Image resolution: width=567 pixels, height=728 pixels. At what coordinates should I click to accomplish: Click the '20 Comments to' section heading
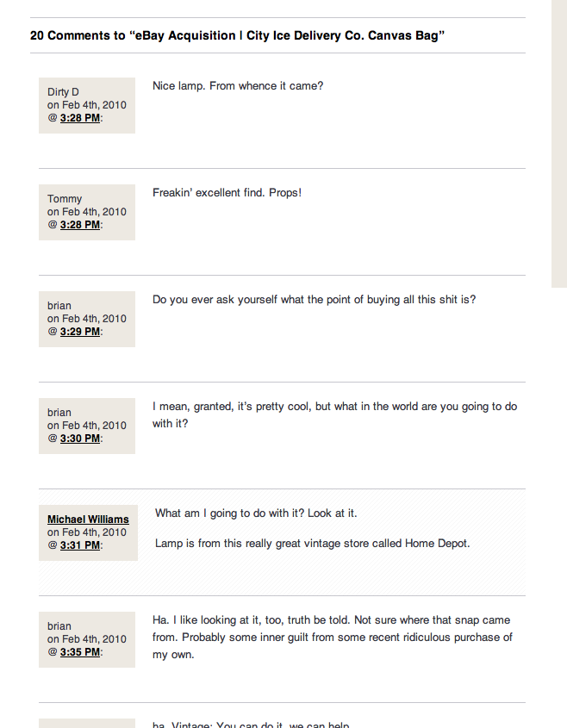(x=237, y=35)
